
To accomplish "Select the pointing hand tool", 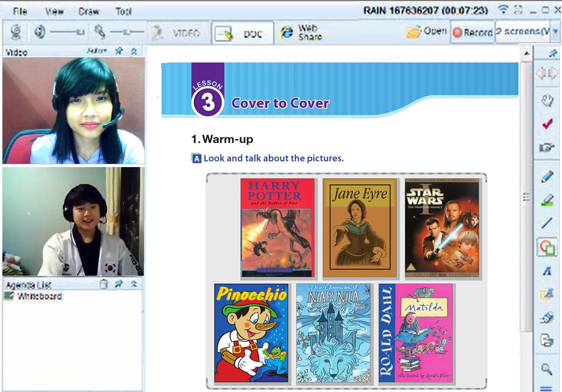I will pyautogui.click(x=547, y=148).
